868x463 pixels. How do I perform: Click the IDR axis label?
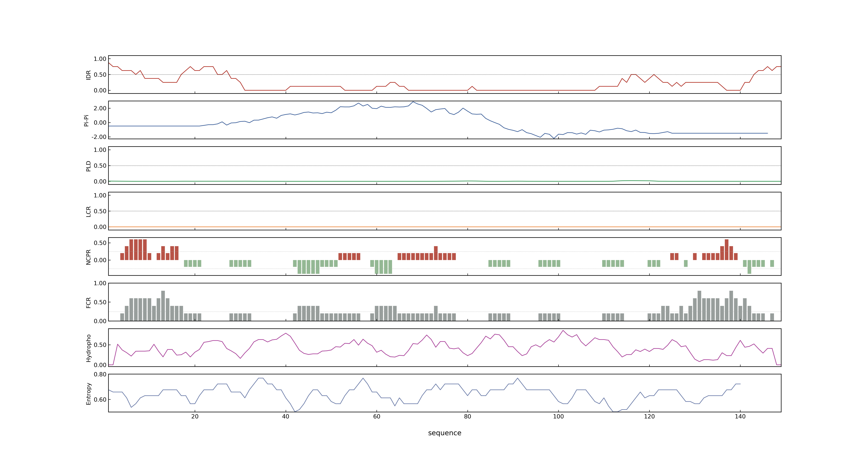88,75
